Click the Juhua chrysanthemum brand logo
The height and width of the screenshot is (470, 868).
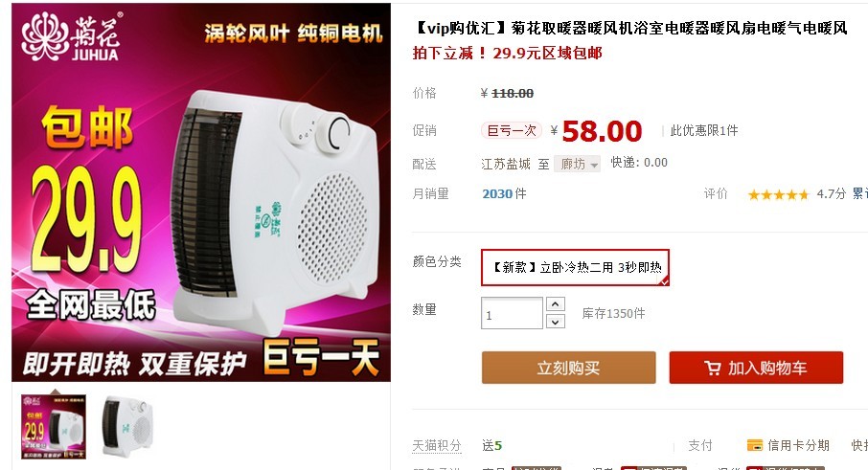70,36
